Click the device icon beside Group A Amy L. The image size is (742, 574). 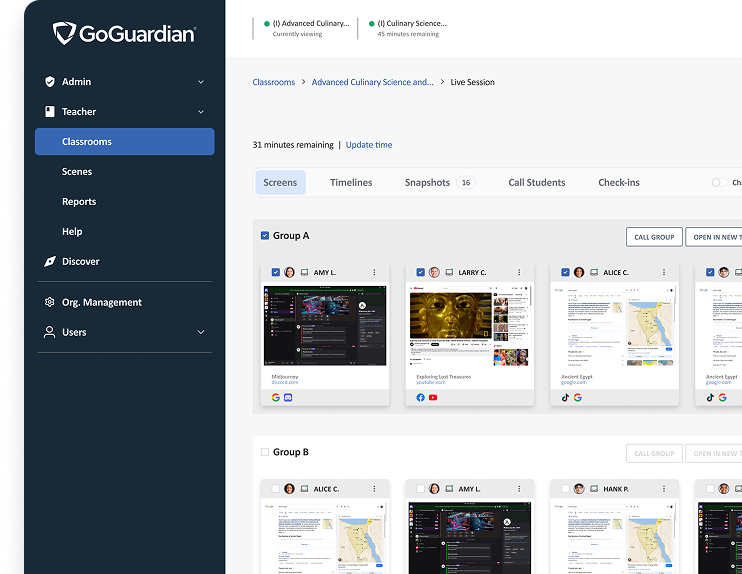point(304,272)
